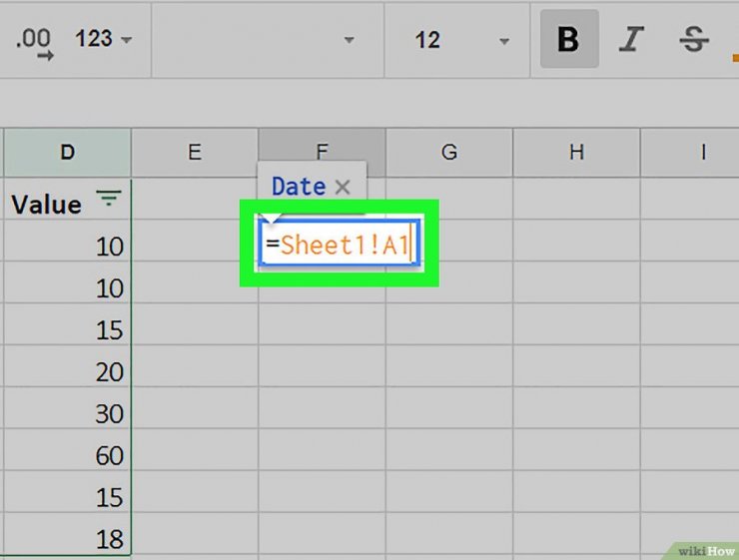Toggle strikethrough formatting button
Image resolution: width=739 pixels, height=560 pixels.
694,39
